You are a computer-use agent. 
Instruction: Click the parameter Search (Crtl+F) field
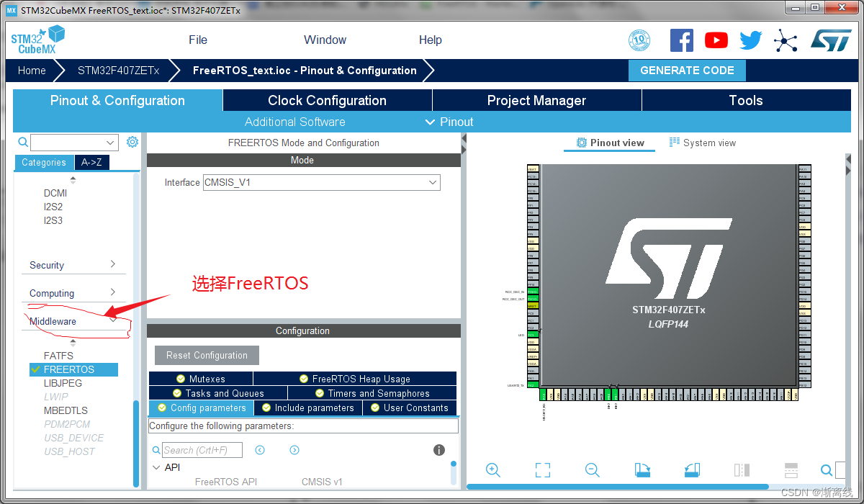(202, 450)
